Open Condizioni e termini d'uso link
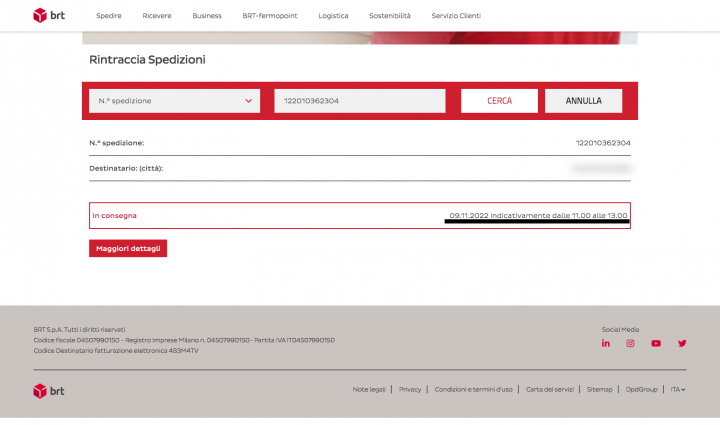This screenshot has width=720, height=425. [473, 389]
